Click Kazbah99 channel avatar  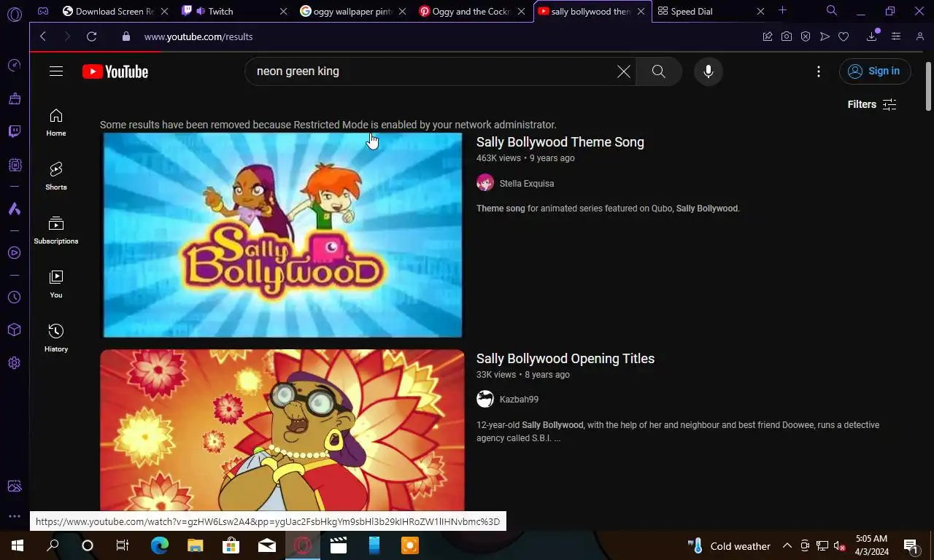(485, 399)
